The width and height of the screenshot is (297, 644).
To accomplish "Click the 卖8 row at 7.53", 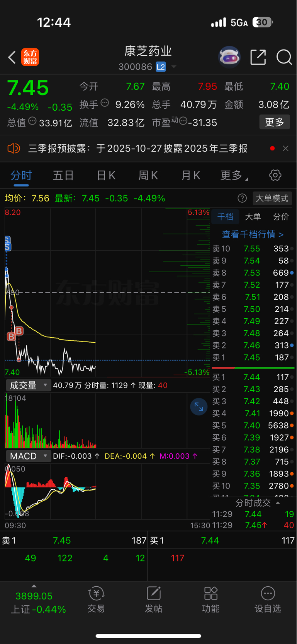I will click(x=253, y=273).
